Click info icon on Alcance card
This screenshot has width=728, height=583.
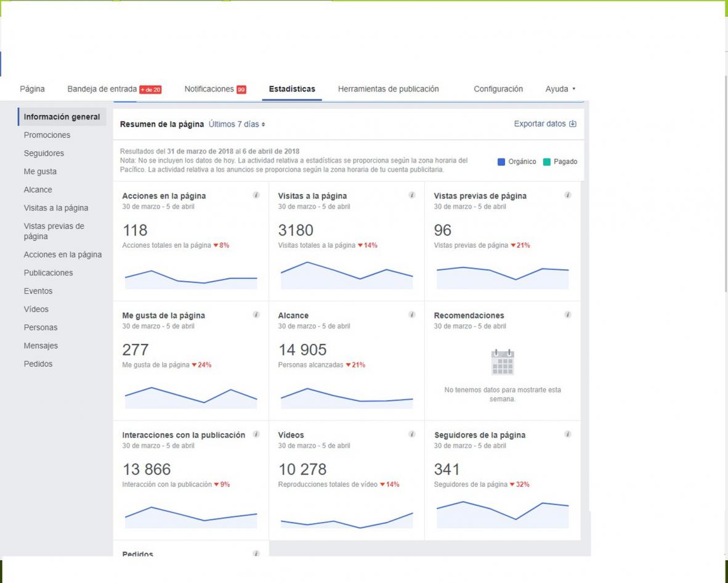412,314
